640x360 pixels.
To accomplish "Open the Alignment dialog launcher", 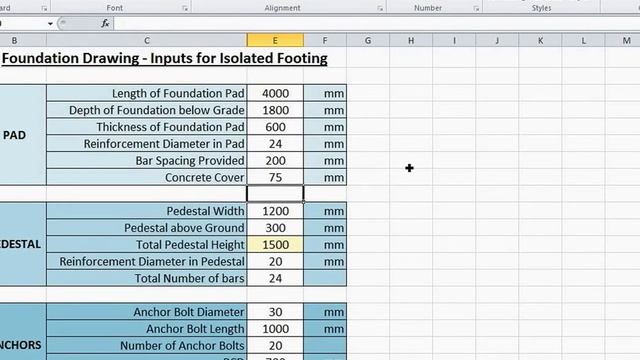I will coord(380,8).
